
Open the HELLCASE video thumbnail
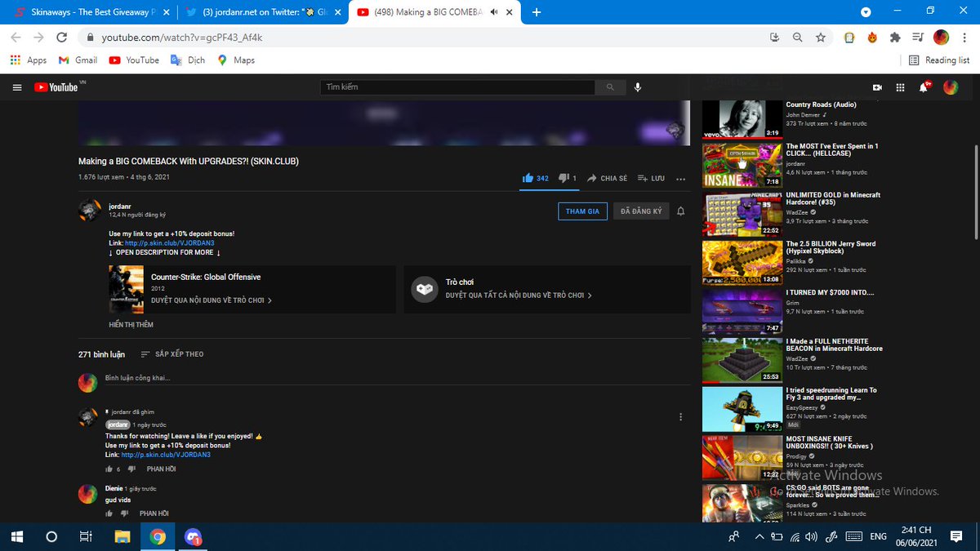(x=742, y=166)
